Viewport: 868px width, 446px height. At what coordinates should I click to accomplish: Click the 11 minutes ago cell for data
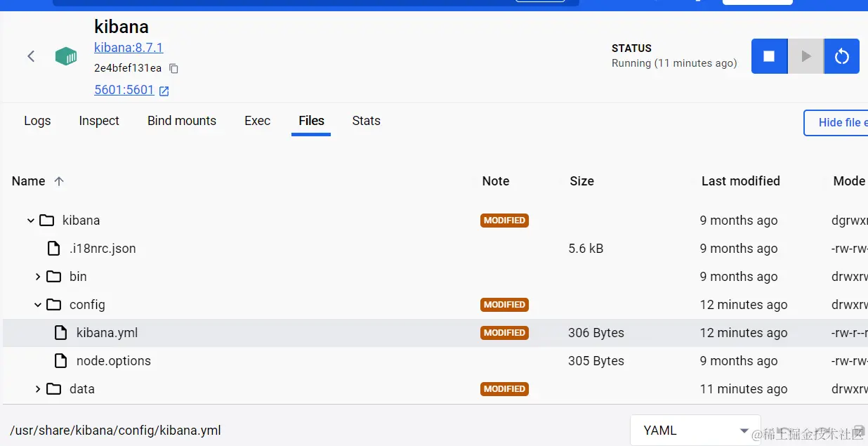744,389
